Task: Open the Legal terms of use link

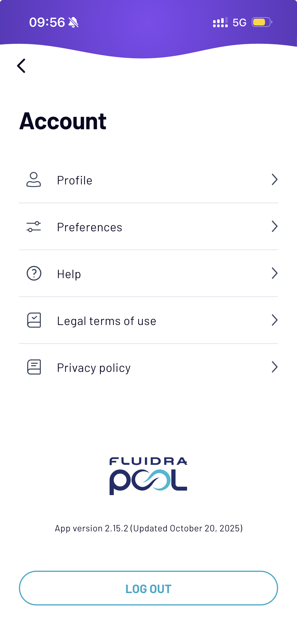Action: pos(107,321)
